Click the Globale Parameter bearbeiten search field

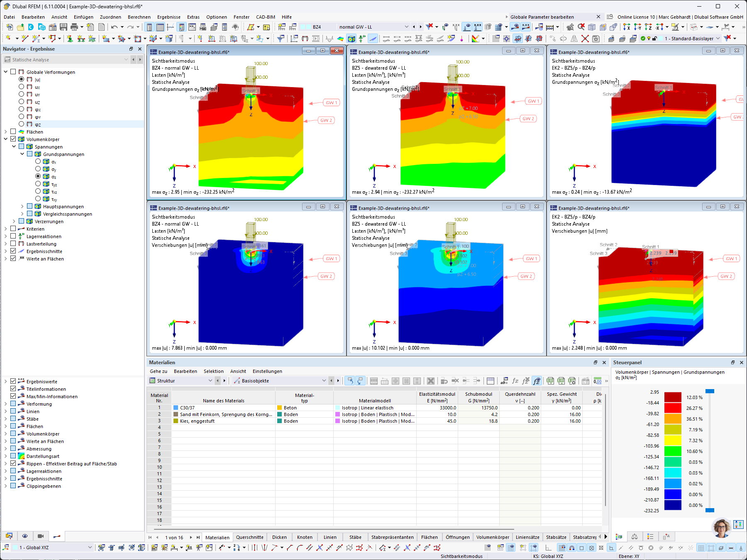[553, 17]
